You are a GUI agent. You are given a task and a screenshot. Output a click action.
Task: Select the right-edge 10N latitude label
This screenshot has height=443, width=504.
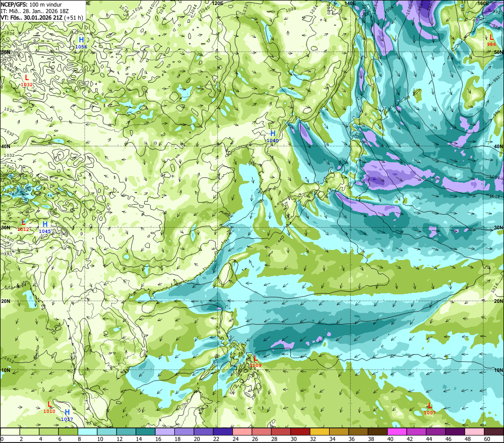498,370
